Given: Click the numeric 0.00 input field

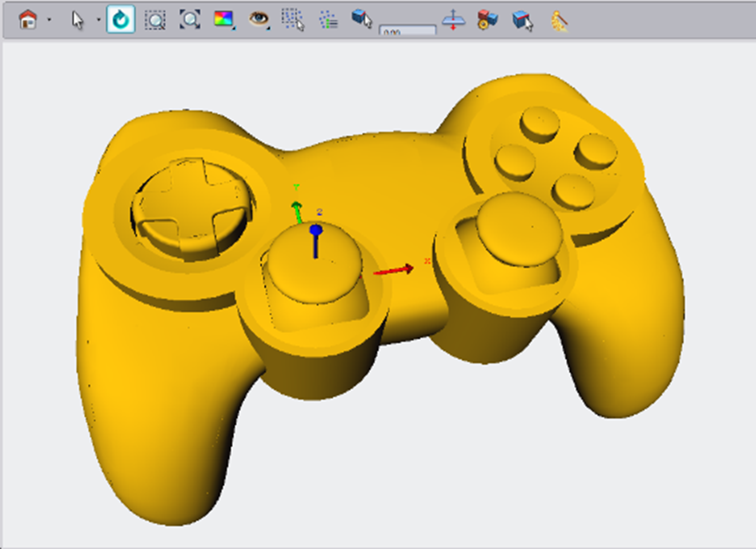Looking at the screenshot, I should 408,31.
